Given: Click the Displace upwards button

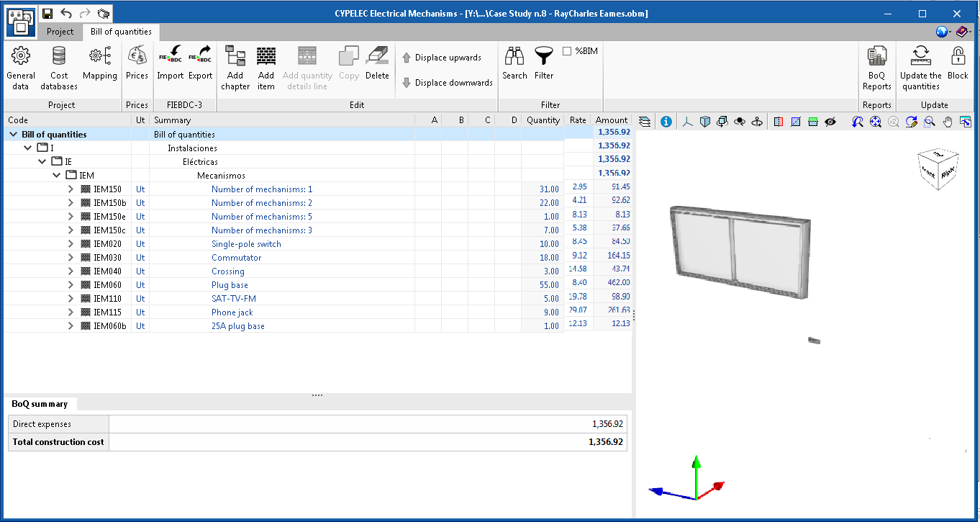Looking at the screenshot, I should [446, 57].
